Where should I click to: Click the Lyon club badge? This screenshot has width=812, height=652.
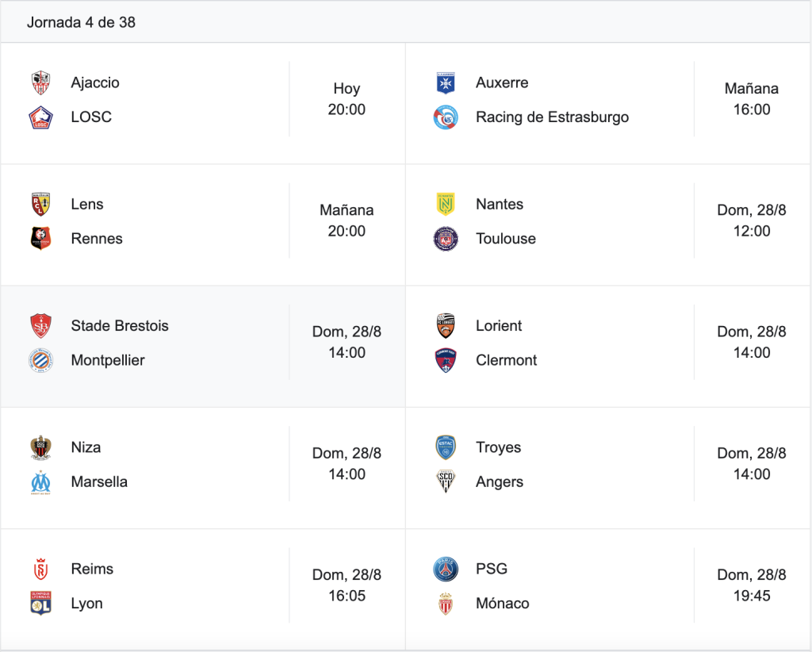pos(40,604)
